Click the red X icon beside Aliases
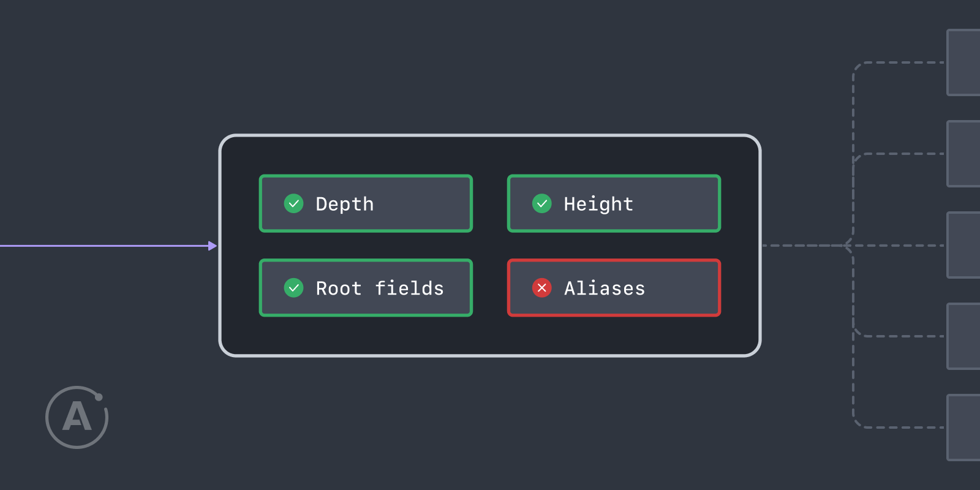Viewport: 980px width, 490px height. tap(542, 288)
